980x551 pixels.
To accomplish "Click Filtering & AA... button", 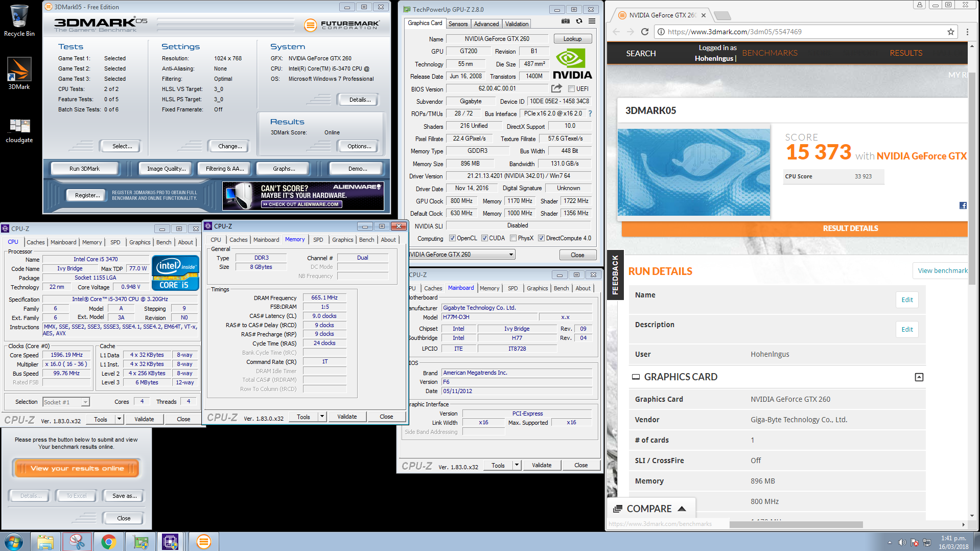I will [225, 169].
